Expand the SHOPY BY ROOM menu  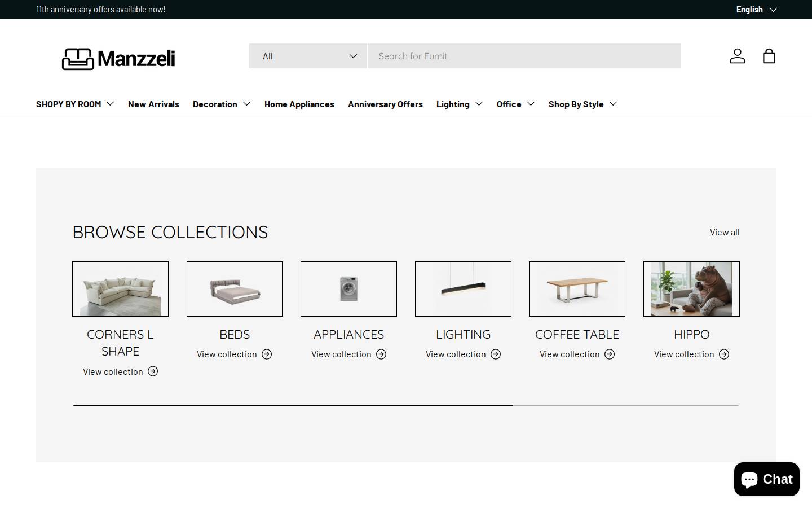75,104
